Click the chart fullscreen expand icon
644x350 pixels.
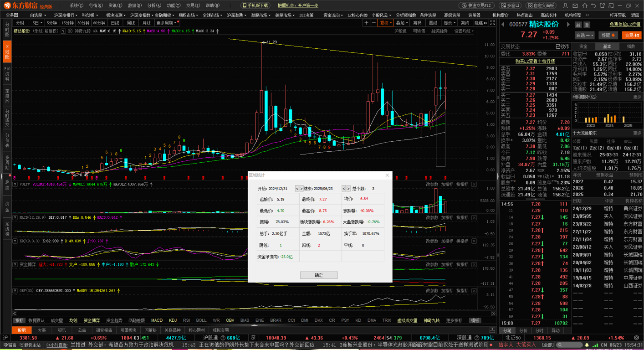[492, 23]
